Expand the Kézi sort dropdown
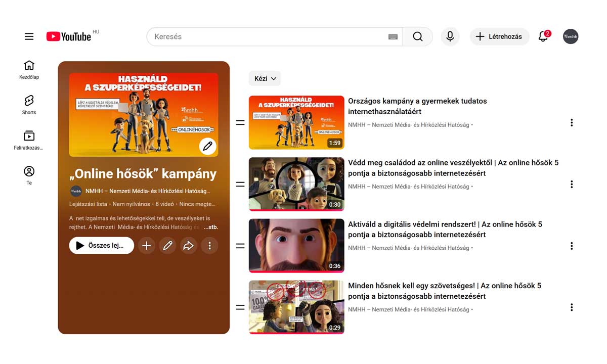This screenshot has height=364, width=607. pyautogui.click(x=265, y=78)
